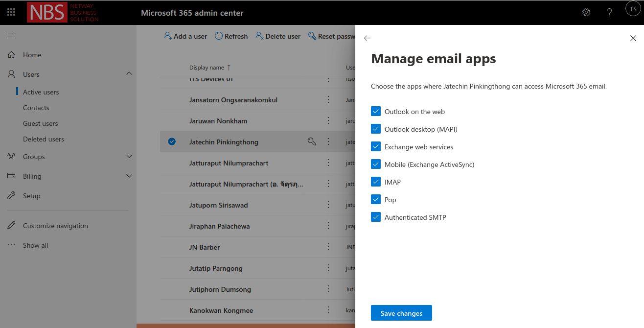Go back using the panel back arrow
The height and width of the screenshot is (328, 644).
click(x=367, y=38)
